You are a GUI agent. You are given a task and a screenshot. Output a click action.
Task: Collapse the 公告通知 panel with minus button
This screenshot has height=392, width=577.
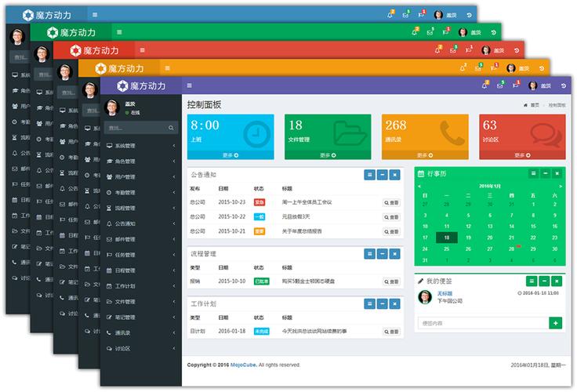click(x=383, y=175)
